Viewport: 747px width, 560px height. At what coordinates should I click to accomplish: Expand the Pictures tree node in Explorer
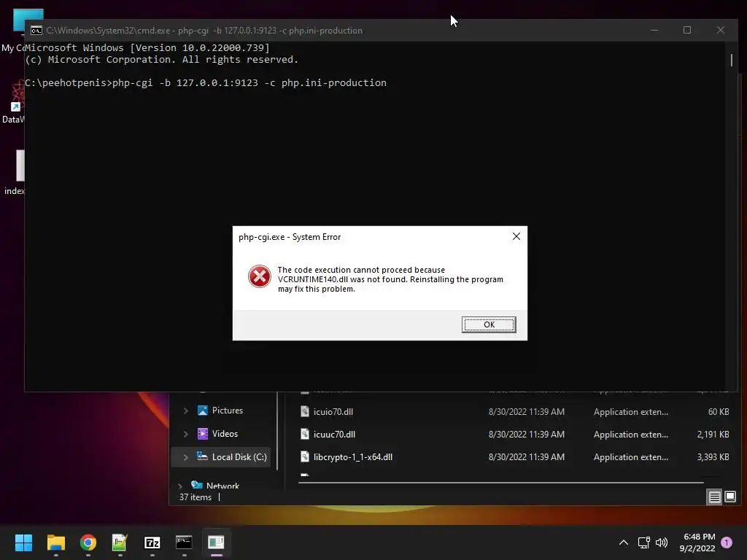pyautogui.click(x=186, y=411)
